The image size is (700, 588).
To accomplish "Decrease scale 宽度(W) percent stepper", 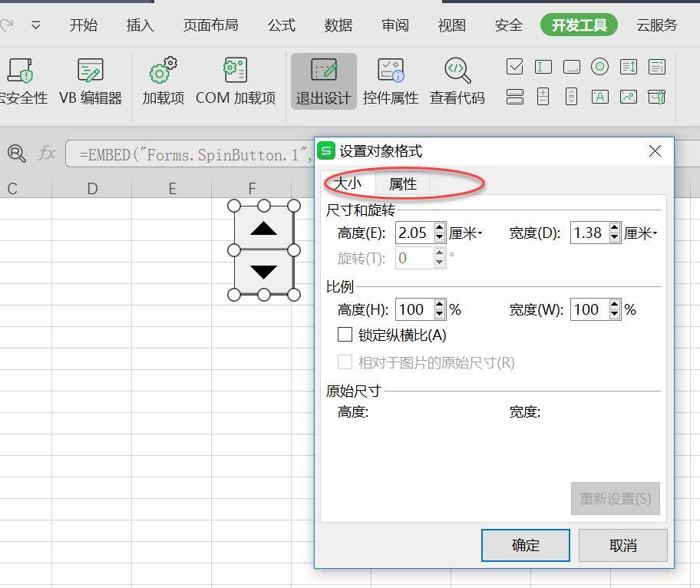I will 615,314.
